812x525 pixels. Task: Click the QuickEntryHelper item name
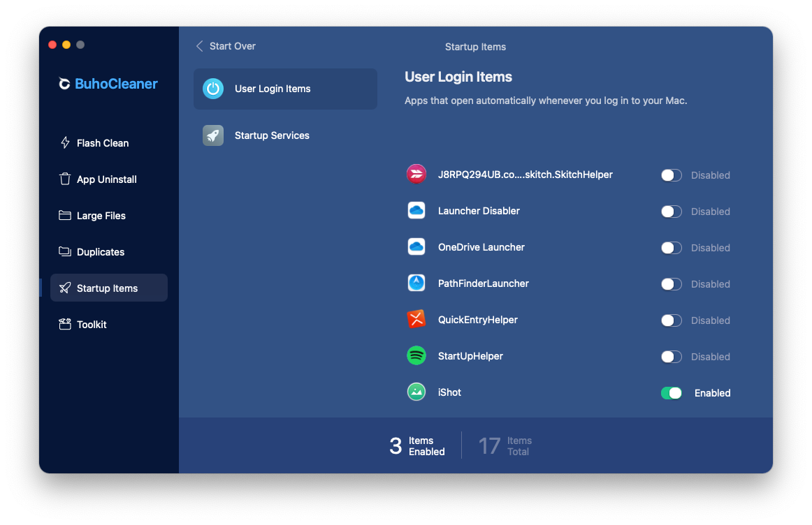point(477,320)
